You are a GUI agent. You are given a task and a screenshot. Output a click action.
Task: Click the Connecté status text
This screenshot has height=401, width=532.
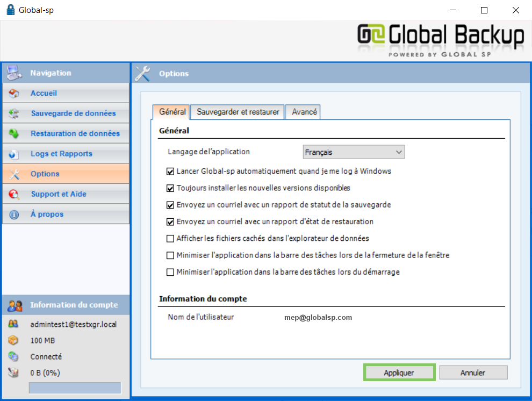click(x=46, y=356)
